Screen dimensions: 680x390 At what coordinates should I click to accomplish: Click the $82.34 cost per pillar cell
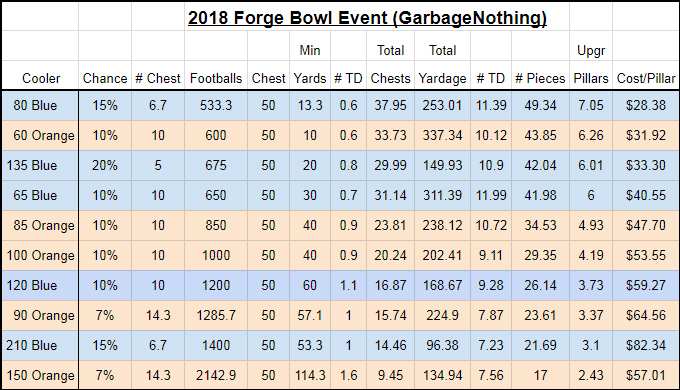[646, 345]
